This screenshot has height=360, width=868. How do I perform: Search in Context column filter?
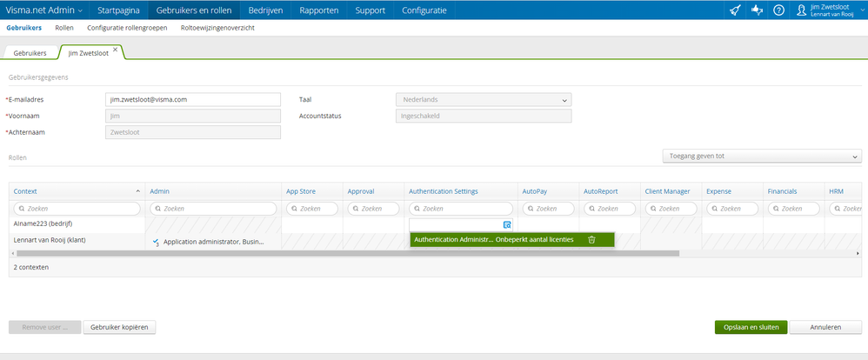77,209
